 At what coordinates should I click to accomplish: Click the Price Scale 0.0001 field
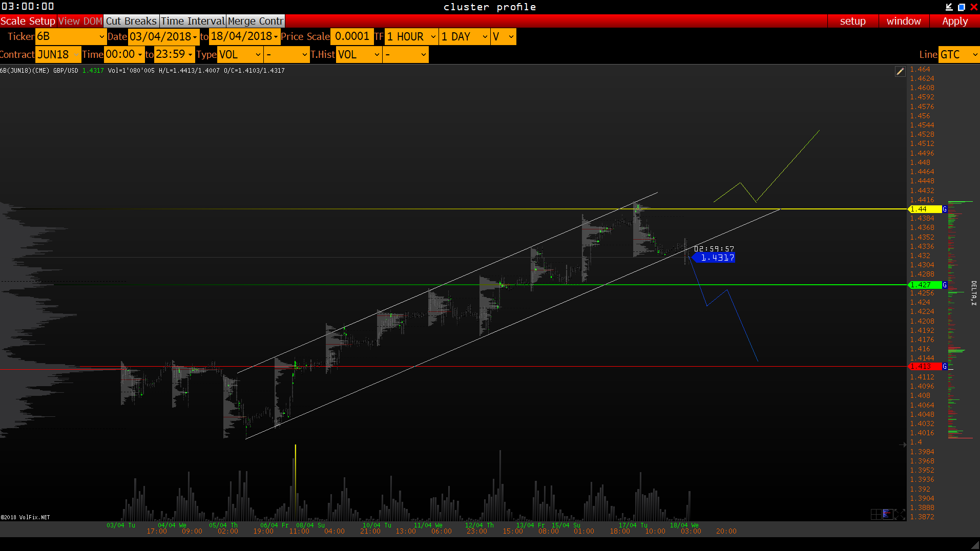click(352, 37)
